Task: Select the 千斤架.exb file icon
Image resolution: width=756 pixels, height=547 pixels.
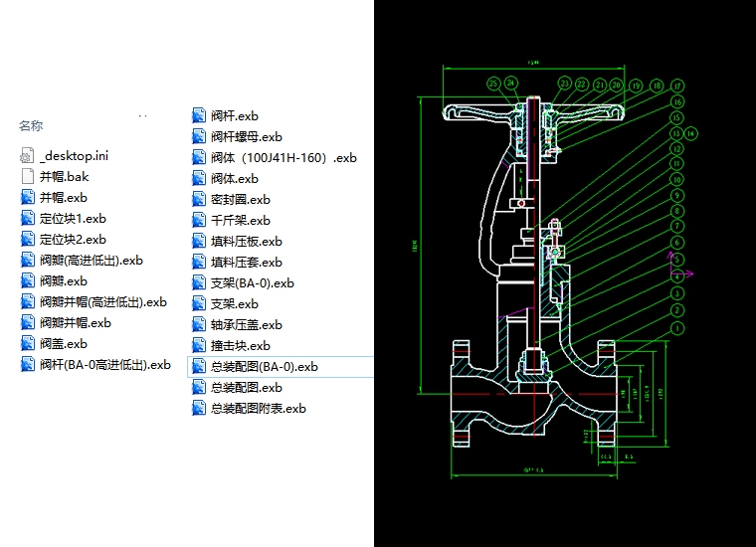Action: (x=199, y=220)
